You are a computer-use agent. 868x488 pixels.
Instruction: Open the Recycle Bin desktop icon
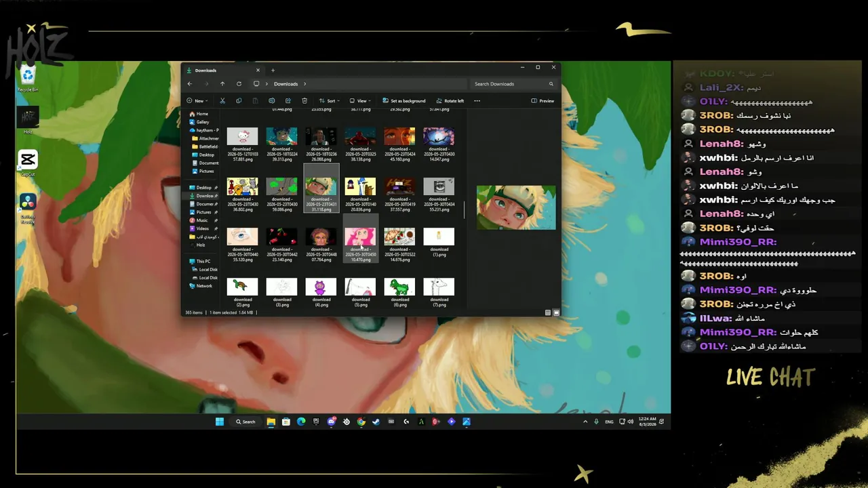tap(28, 78)
